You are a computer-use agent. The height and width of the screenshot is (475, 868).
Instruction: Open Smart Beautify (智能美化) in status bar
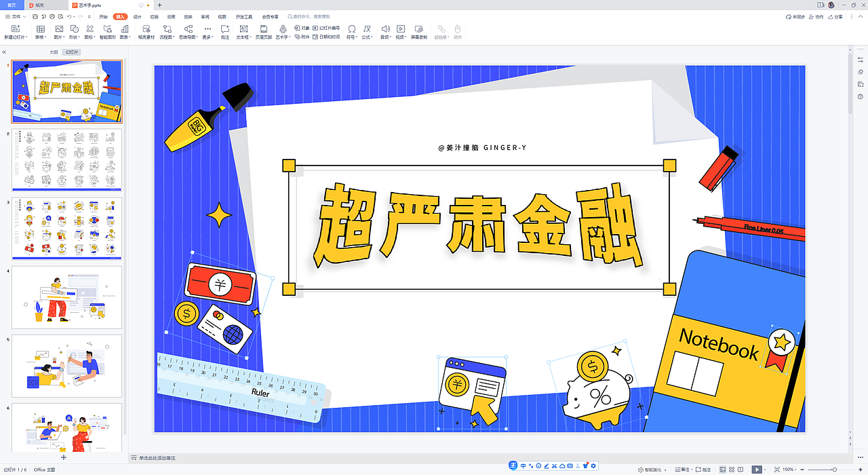point(650,469)
